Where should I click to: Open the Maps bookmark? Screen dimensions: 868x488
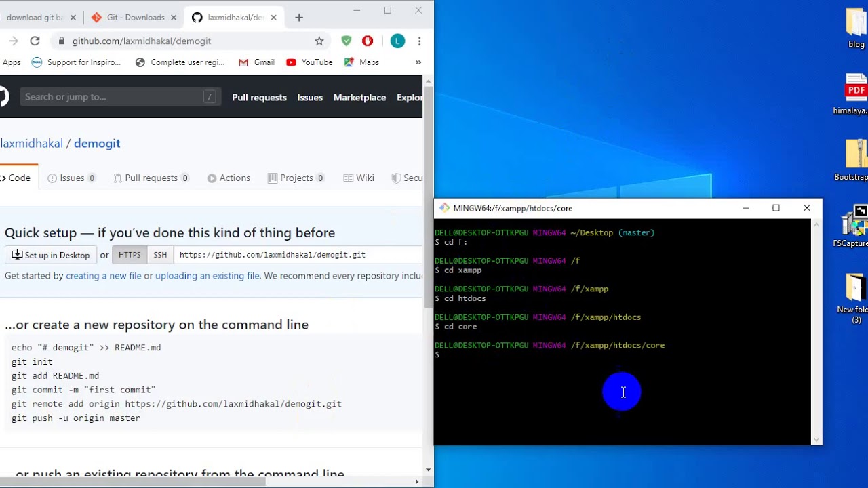361,62
